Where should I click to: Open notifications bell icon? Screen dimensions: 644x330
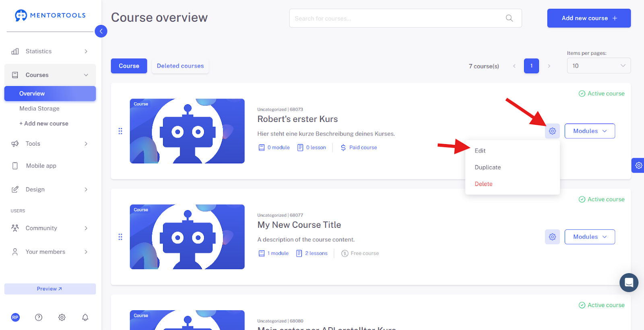pyautogui.click(x=85, y=318)
